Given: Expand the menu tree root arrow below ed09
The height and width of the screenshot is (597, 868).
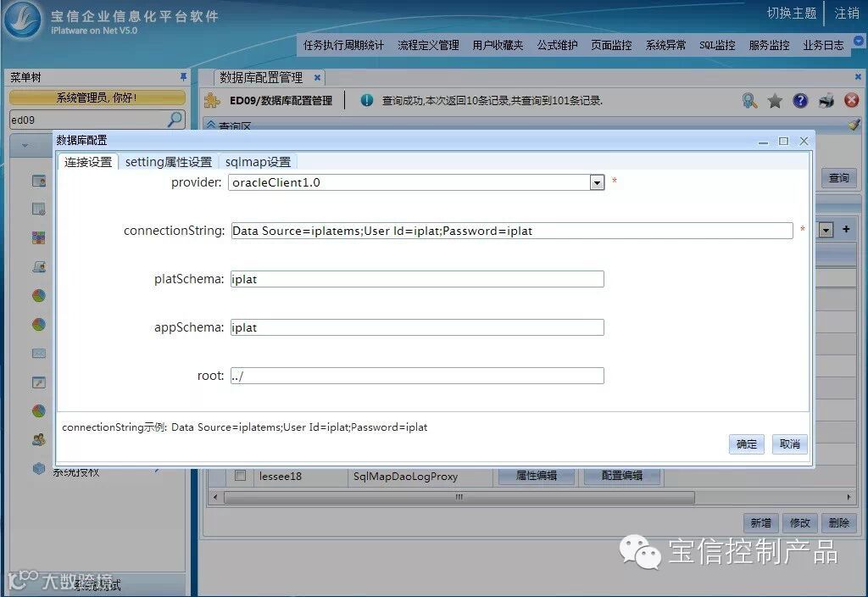Looking at the screenshot, I should click(25, 146).
